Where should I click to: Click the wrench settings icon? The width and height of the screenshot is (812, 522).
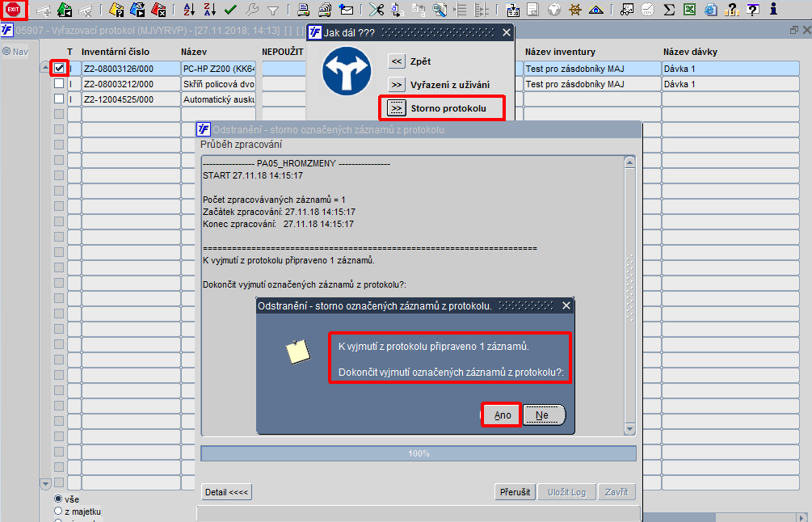251,10
